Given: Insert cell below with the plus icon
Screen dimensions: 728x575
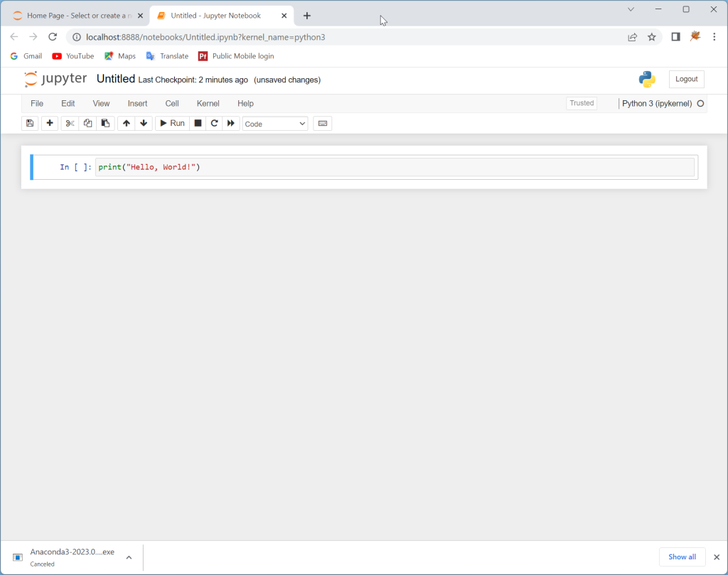Looking at the screenshot, I should pyautogui.click(x=50, y=124).
